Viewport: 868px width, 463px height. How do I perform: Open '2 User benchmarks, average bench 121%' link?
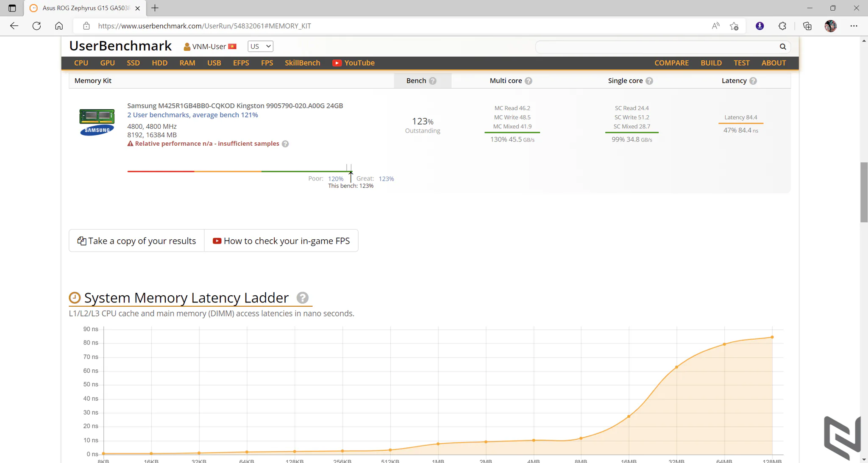(x=192, y=115)
